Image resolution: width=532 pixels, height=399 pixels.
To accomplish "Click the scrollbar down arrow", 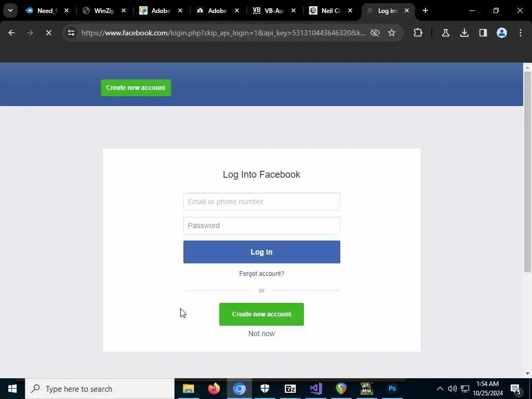I will 527,374.
